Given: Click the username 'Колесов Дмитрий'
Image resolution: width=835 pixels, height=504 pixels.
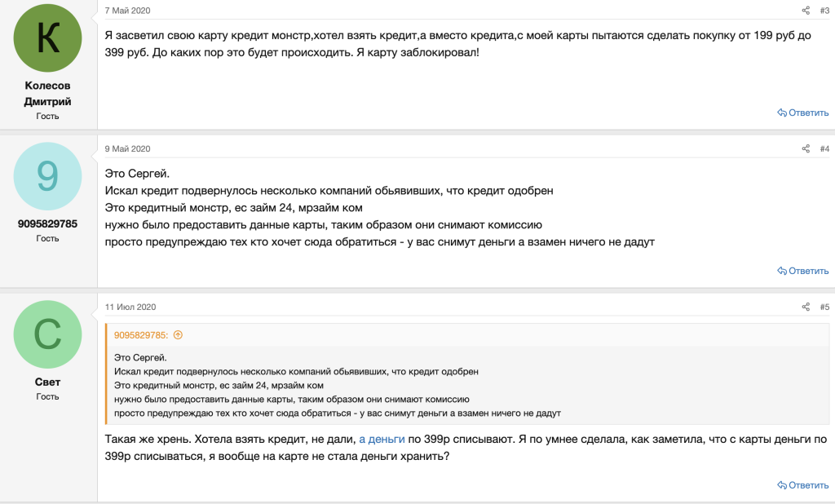Looking at the screenshot, I should click(x=46, y=93).
